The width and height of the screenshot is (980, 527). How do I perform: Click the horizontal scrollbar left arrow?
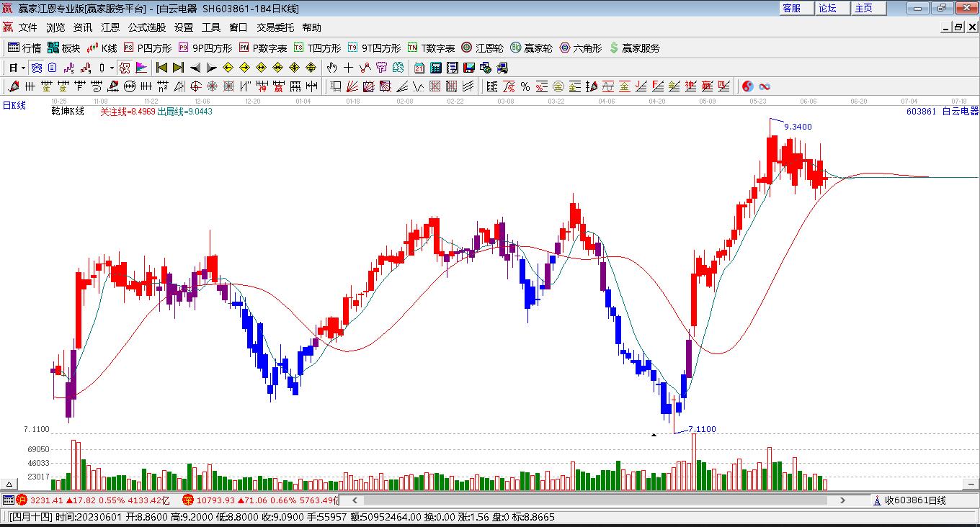354,500
